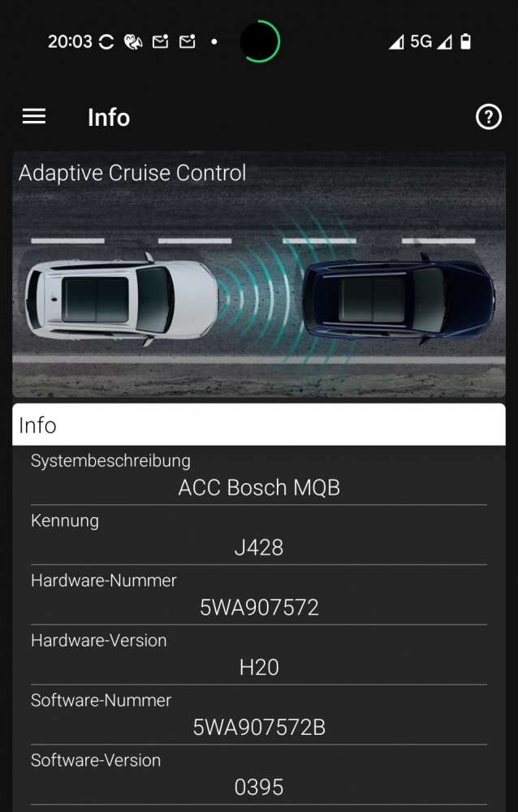
Task: Tap the Hardware-Version H20 row
Action: [x=259, y=655]
